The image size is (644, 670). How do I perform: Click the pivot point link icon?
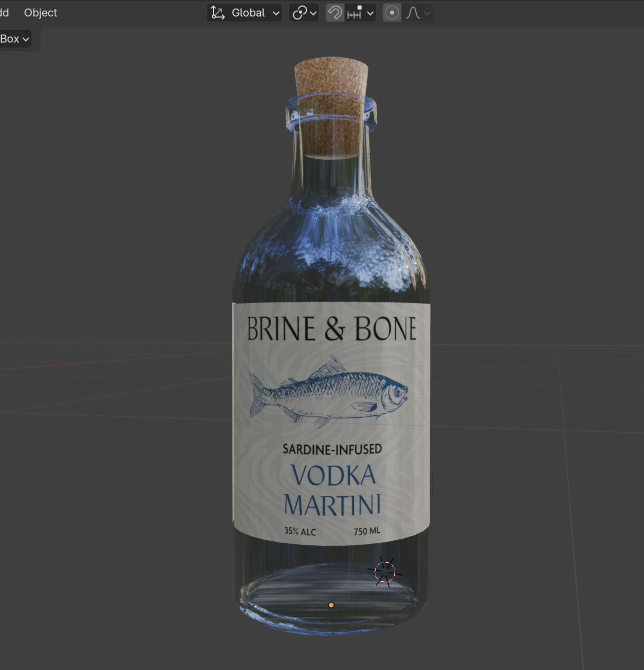coord(299,13)
